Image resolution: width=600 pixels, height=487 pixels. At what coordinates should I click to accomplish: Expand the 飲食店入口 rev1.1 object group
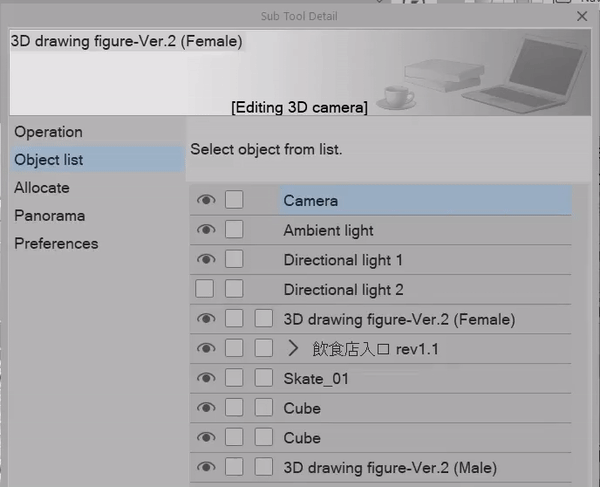point(292,348)
